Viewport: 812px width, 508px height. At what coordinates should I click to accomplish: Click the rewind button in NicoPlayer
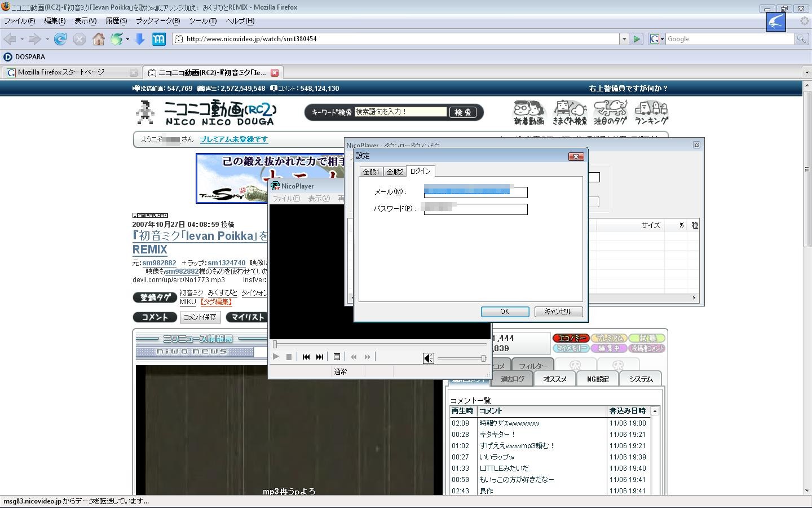pyautogui.click(x=354, y=357)
